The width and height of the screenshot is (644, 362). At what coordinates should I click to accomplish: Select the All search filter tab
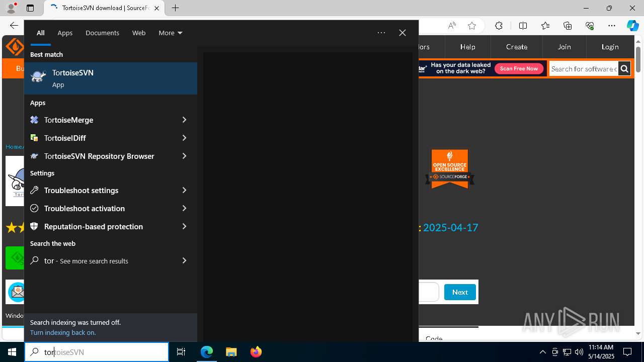tap(40, 33)
